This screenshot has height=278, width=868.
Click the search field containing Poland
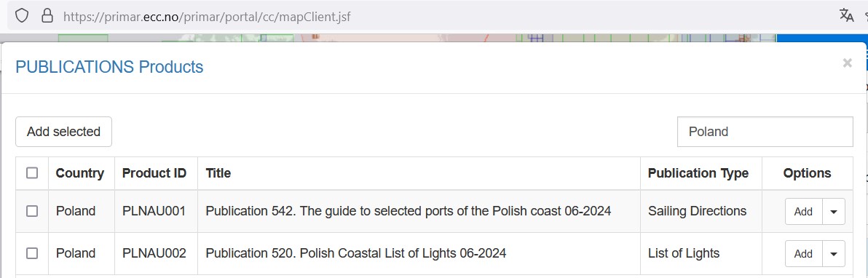pos(765,132)
